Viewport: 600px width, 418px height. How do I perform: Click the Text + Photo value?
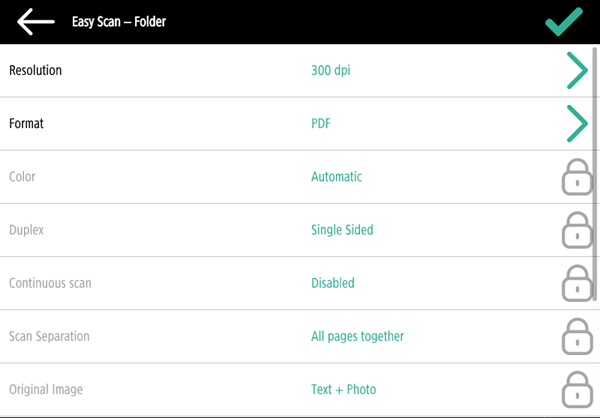(x=343, y=389)
